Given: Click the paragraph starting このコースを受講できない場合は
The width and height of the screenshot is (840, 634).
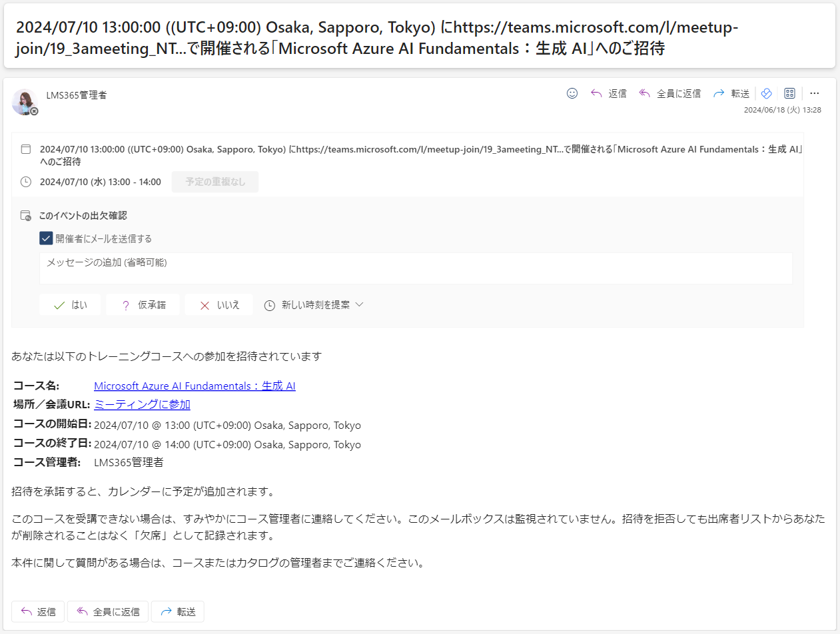Looking at the screenshot, I should coord(419,527).
